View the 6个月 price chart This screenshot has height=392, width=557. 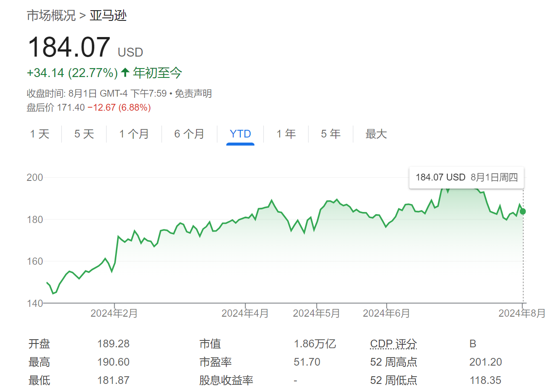pos(189,134)
